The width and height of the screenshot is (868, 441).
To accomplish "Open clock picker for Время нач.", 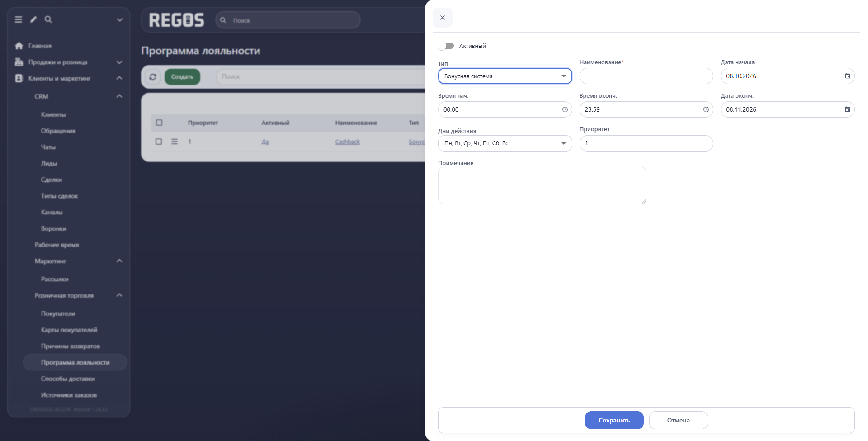I will pyautogui.click(x=565, y=109).
